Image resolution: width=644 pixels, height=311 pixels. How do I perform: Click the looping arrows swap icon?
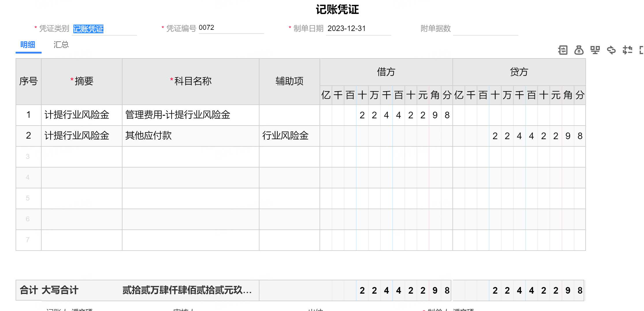click(611, 50)
